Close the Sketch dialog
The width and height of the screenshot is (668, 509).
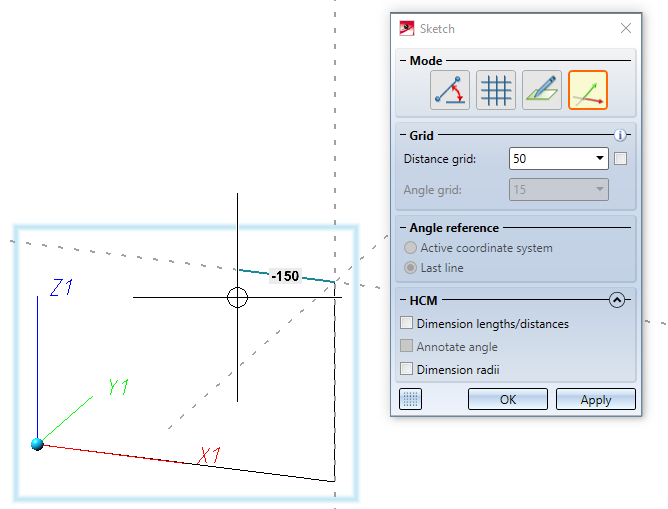(x=626, y=28)
